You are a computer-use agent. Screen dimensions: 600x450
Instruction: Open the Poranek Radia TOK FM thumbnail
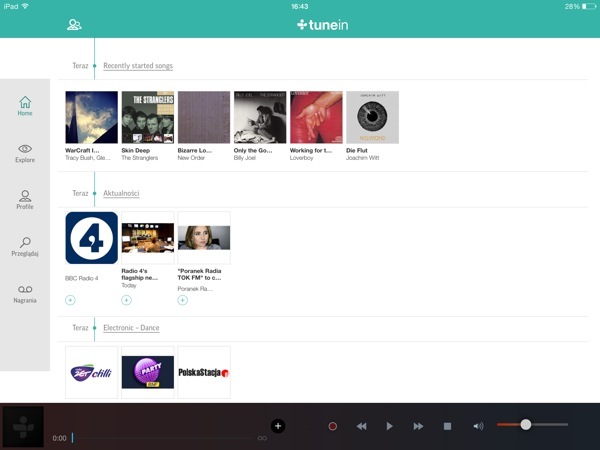[x=204, y=238]
